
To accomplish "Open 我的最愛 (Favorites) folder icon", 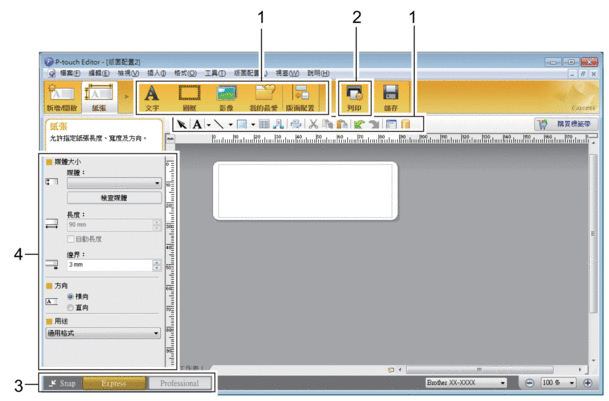I will (264, 97).
